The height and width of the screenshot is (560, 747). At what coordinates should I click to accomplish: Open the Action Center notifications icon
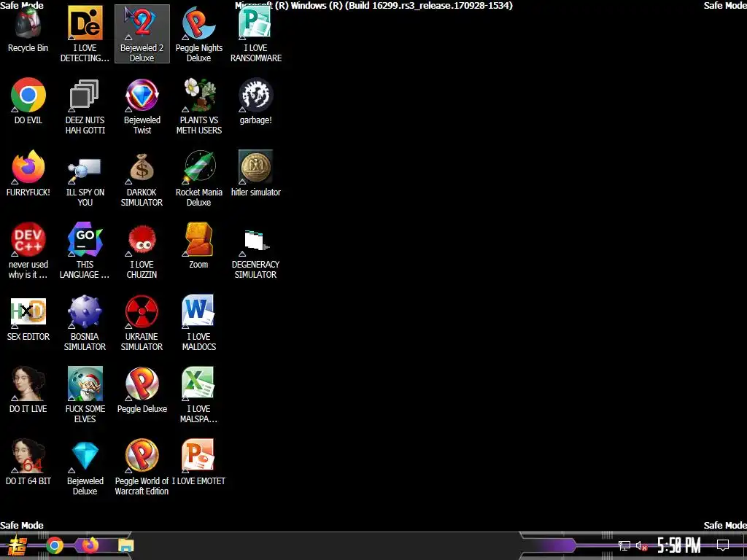tap(723, 545)
